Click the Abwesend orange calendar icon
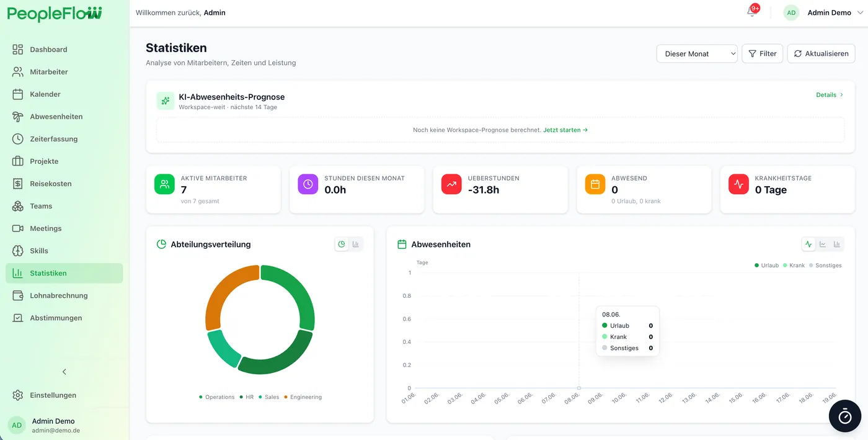 pyautogui.click(x=595, y=184)
